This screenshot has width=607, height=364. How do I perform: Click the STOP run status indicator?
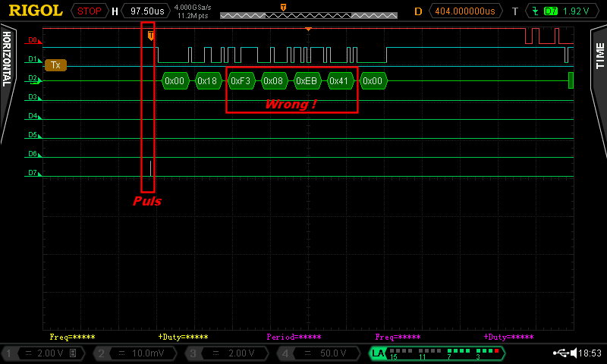click(x=89, y=11)
